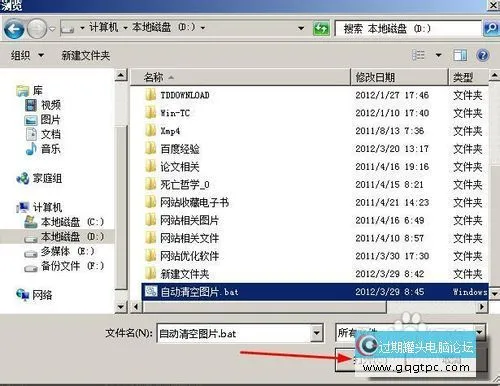Image resolution: width=500 pixels, height=386 pixels.
Task: Click the date 2012/1/27 17:46
Action: click(392, 95)
